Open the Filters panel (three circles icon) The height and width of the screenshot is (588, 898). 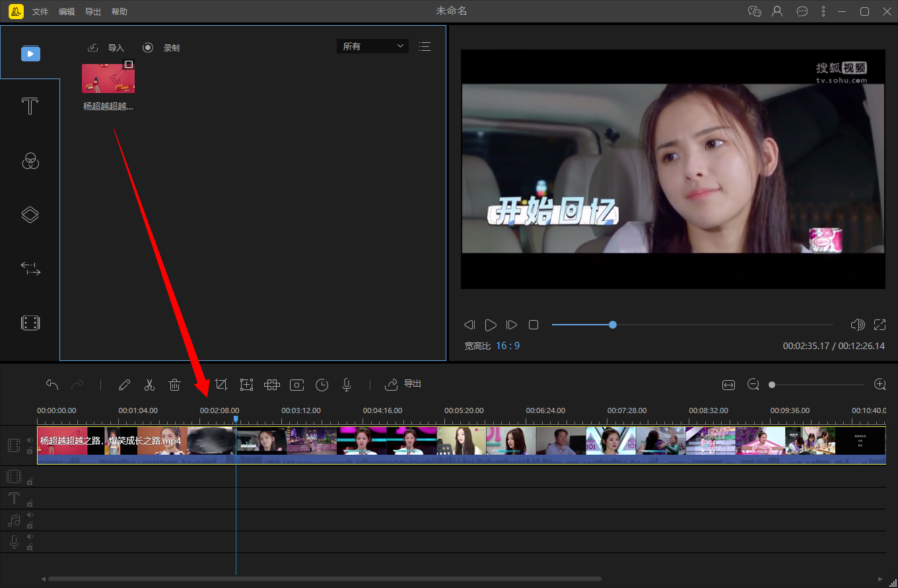tap(30, 160)
